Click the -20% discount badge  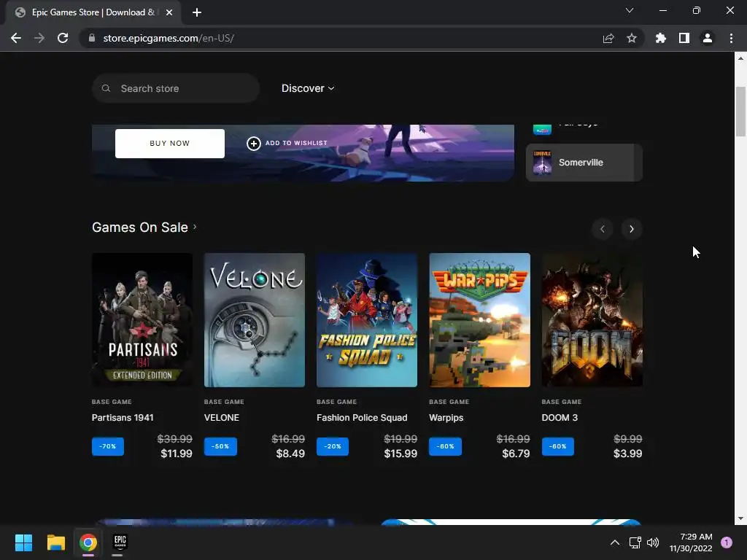coord(333,447)
